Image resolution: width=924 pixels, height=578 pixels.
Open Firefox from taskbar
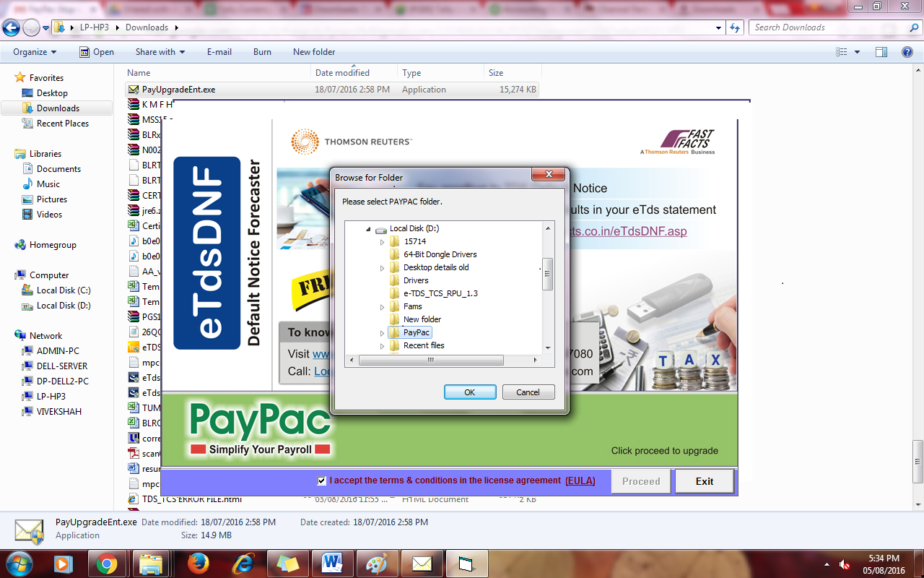click(x=198, y=564)
